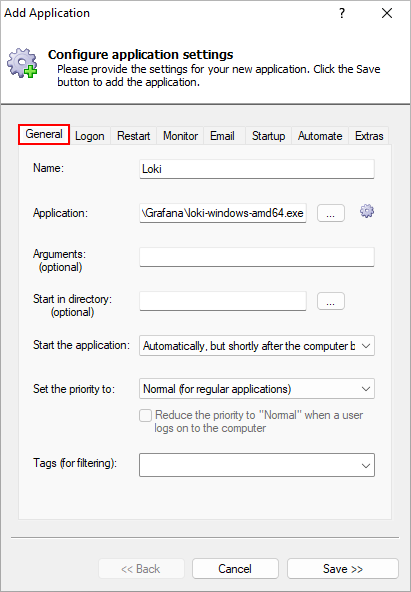Show the Extras tab

[x=369, y=136]
